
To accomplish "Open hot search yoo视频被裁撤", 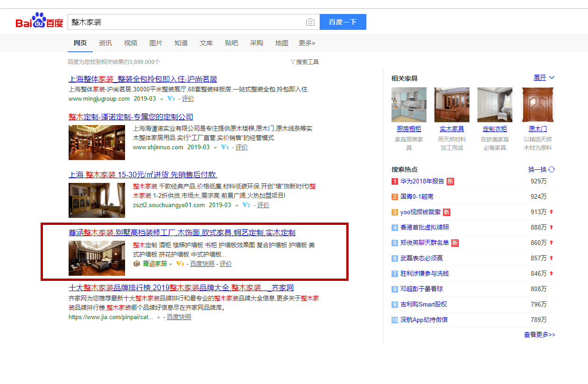I will click(x=420, y=212).
